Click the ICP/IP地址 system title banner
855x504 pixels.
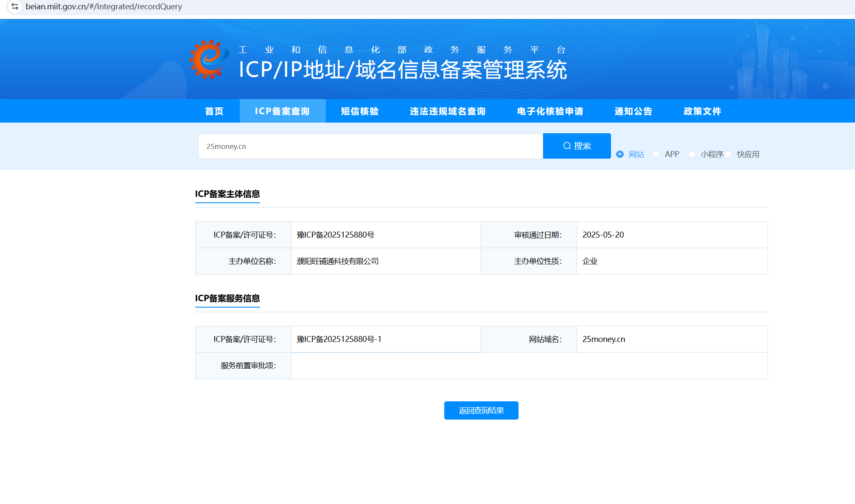tap(402, 70)
